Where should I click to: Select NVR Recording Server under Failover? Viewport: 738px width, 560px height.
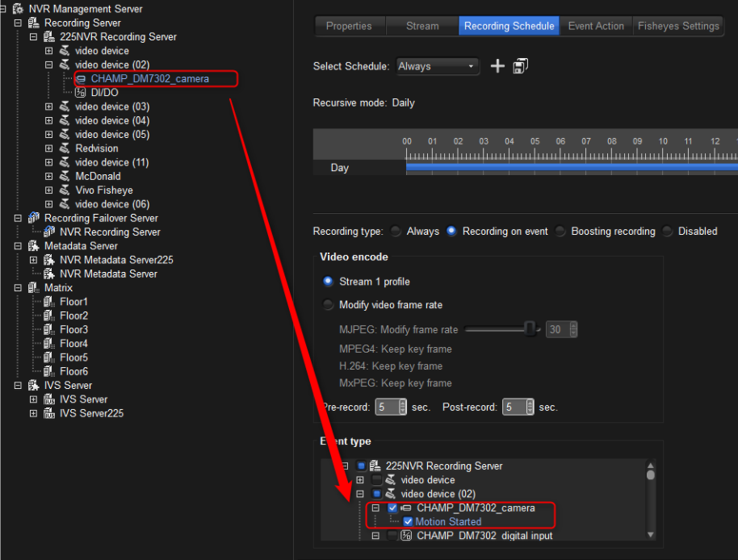(x=110, y=232)
